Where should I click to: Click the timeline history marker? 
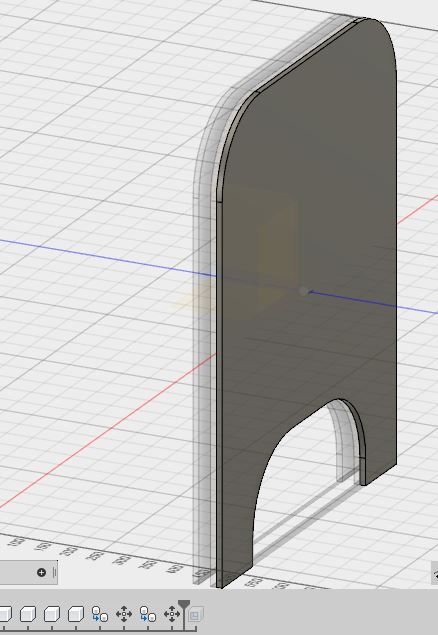[184, 605]
